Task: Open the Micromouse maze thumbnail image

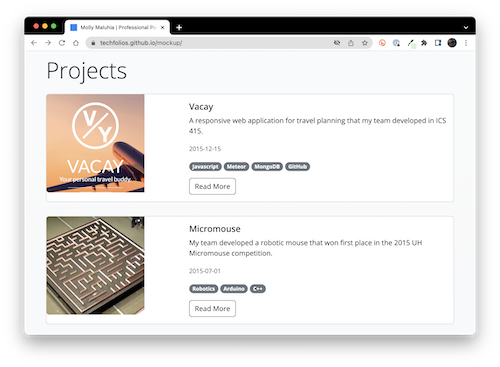Action: (x=95, y=265)
